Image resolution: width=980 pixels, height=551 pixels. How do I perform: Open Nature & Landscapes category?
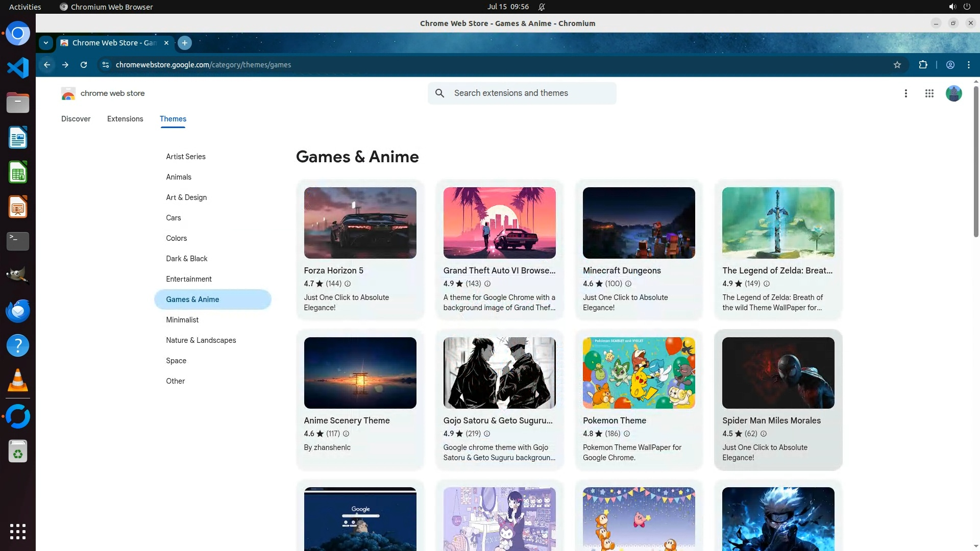click(x=201, y=340)
